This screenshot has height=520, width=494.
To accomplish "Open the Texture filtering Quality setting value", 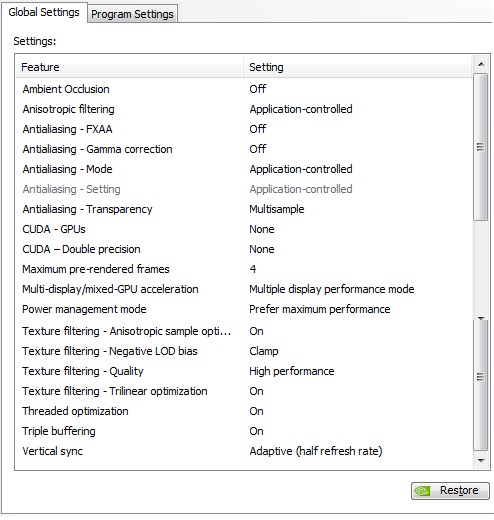I will coord(292,371).
